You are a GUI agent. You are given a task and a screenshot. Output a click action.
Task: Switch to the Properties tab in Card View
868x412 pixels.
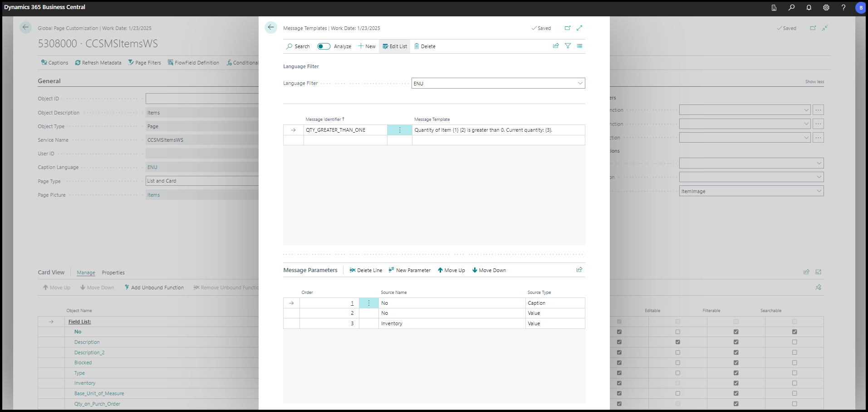coord(113,273)
